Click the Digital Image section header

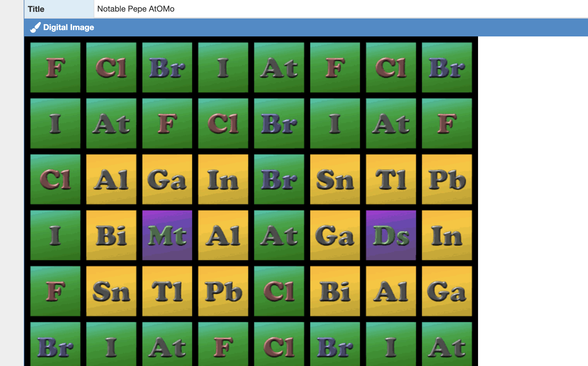coord(69,27)
